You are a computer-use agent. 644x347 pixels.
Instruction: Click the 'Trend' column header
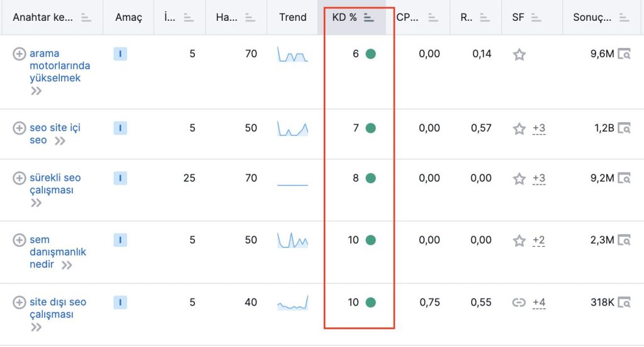click(x=293, y=17)
